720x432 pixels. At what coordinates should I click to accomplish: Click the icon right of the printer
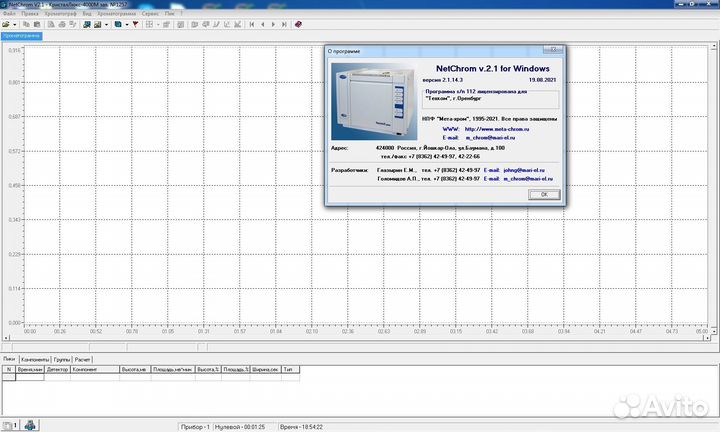pyautogui.click(x=73, y=24)
